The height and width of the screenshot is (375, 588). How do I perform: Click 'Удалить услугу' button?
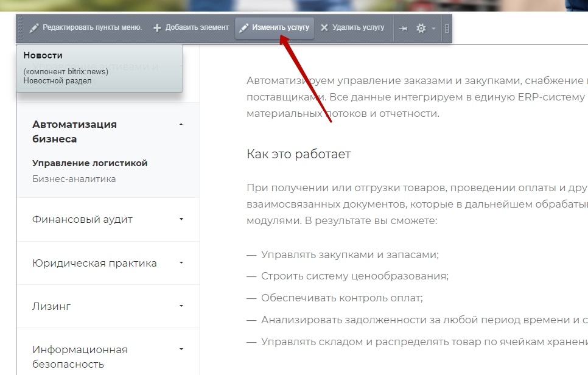pyautogui.click(x=352, y=28)
